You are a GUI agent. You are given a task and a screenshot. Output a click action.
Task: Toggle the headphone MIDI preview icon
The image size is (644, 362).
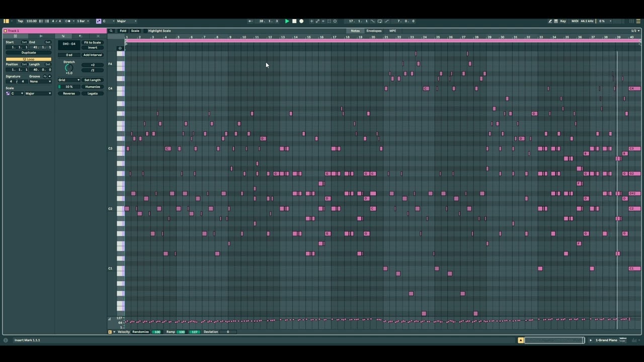[120, 48]
